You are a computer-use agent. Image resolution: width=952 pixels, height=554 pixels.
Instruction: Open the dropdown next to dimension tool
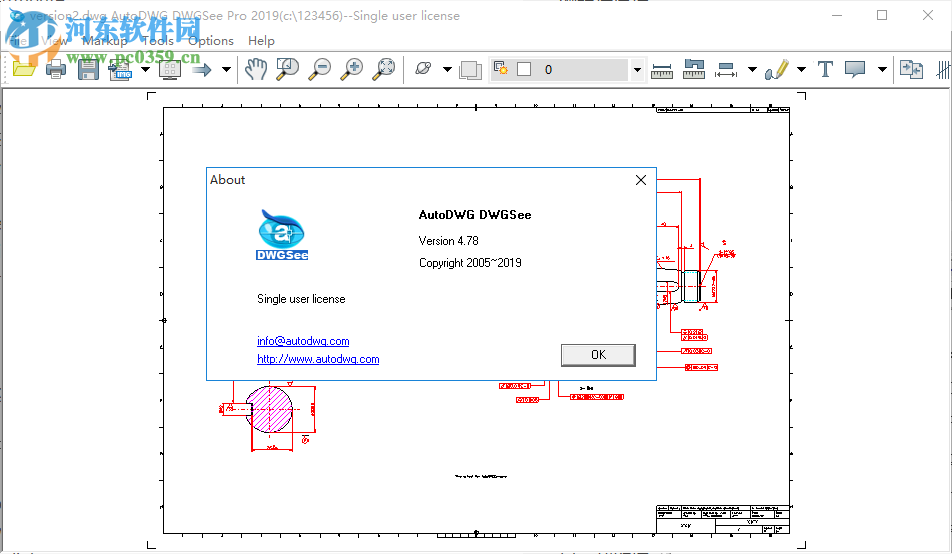point(752,69)
